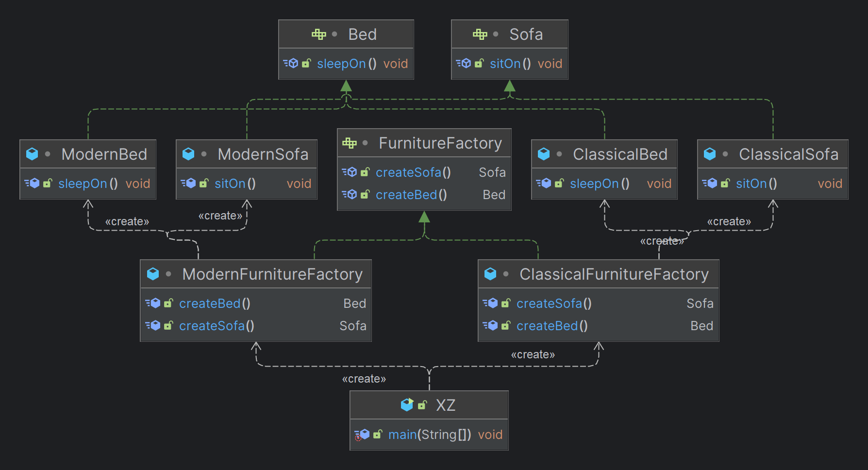Click the method icon of ModernBed sleepOn()
This screenshot has width=868, height=470.
click(x=32, y=183)
